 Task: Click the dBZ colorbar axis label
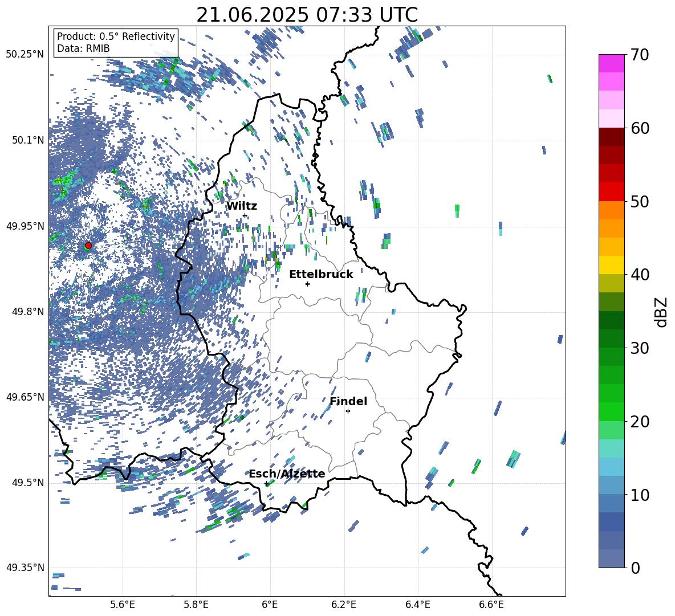pos(660,312)
